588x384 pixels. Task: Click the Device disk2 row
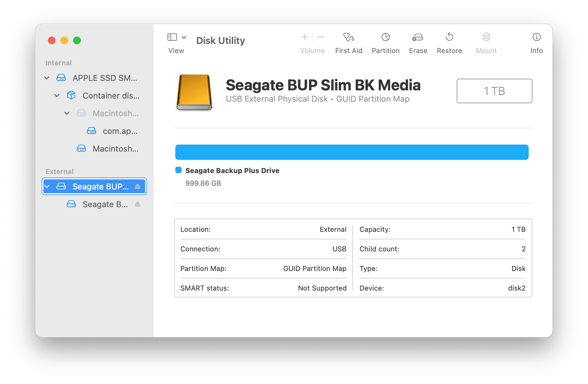442,288
